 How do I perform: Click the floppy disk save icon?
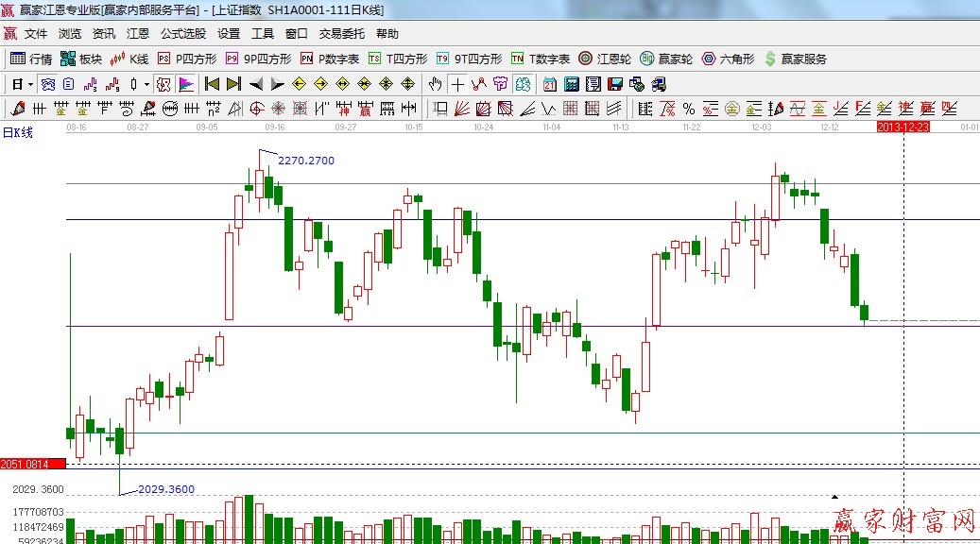[x=615, y=84]
